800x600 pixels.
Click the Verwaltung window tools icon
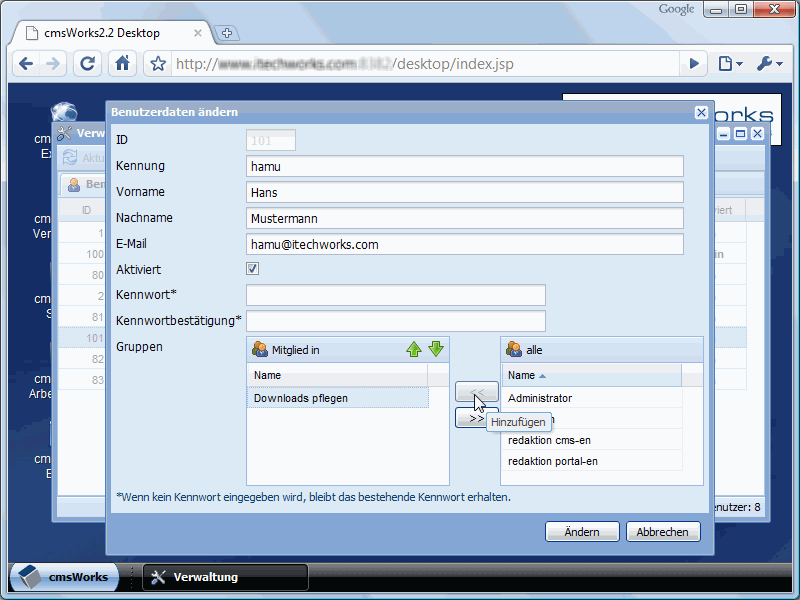pyautogui.click(x=64, y=133)
